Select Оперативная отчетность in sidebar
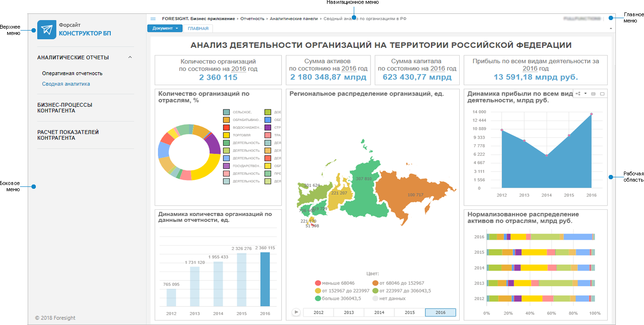This screenshot has width=644, height=325. coord(72,74)
